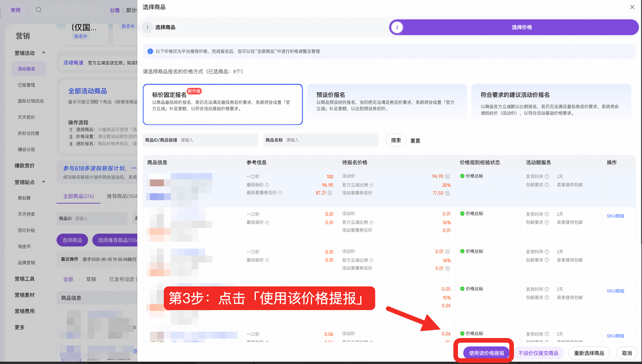This screenshot has width=642, height=364.
Task: Click 重置 to clear filters
Action: point(415,141)
